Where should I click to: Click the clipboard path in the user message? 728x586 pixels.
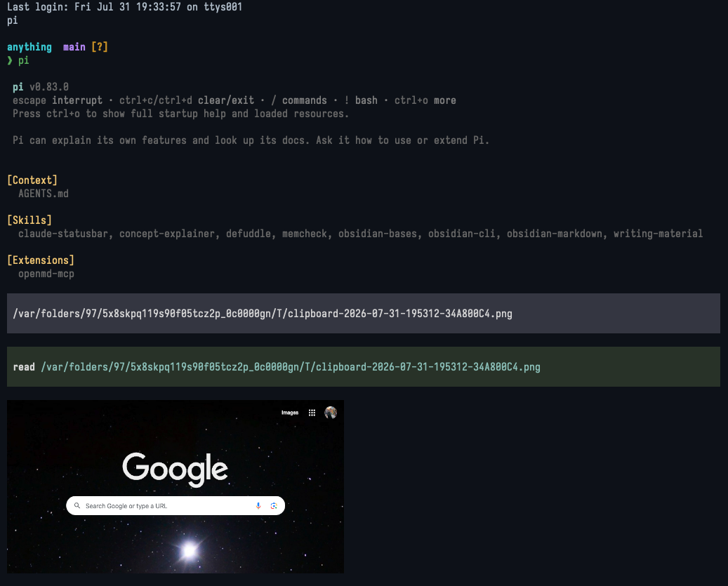(263, 314)
